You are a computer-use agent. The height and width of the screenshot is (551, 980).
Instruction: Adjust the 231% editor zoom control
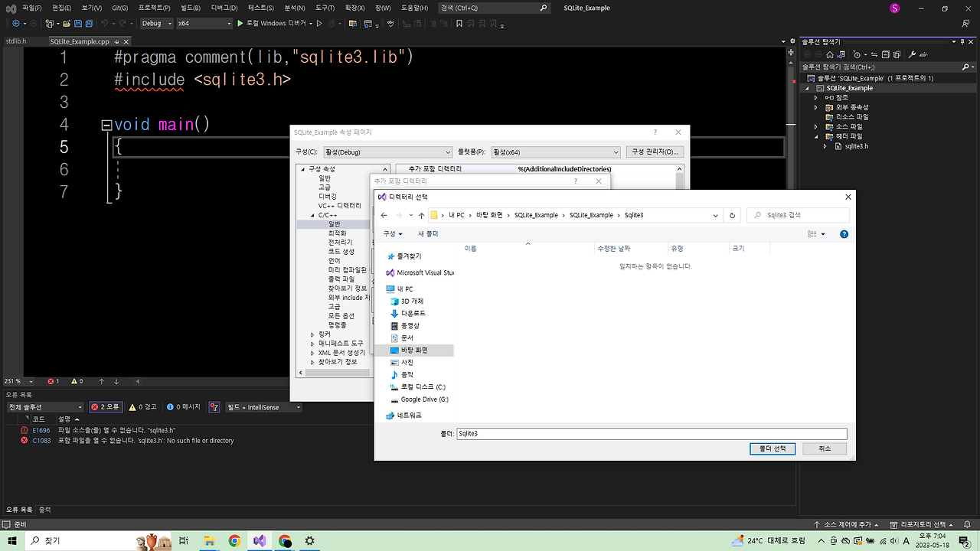pos(15,380)
